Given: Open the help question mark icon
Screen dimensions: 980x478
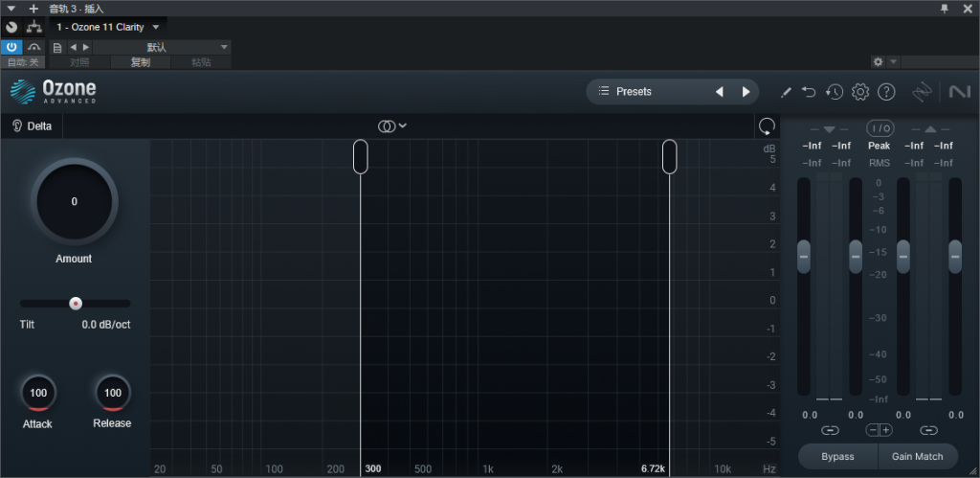Looking at the screenshot, I should [x=886, y=92].
